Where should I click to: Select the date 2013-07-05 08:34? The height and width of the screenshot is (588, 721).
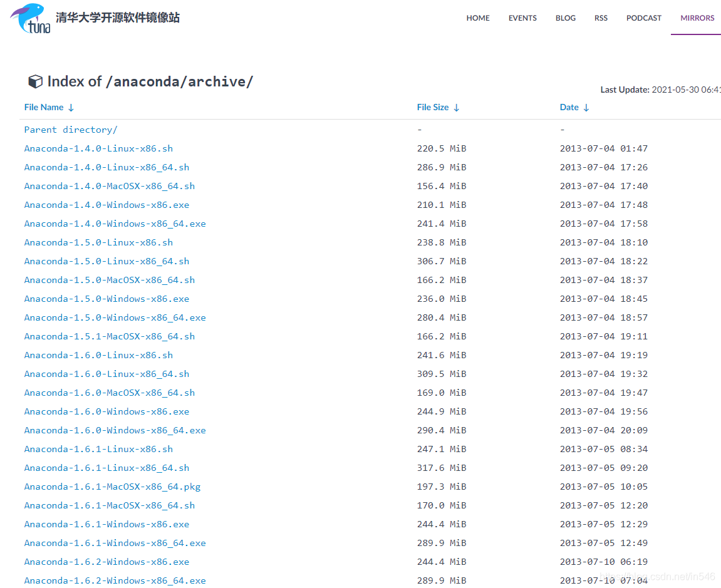(x=604, y=449)
